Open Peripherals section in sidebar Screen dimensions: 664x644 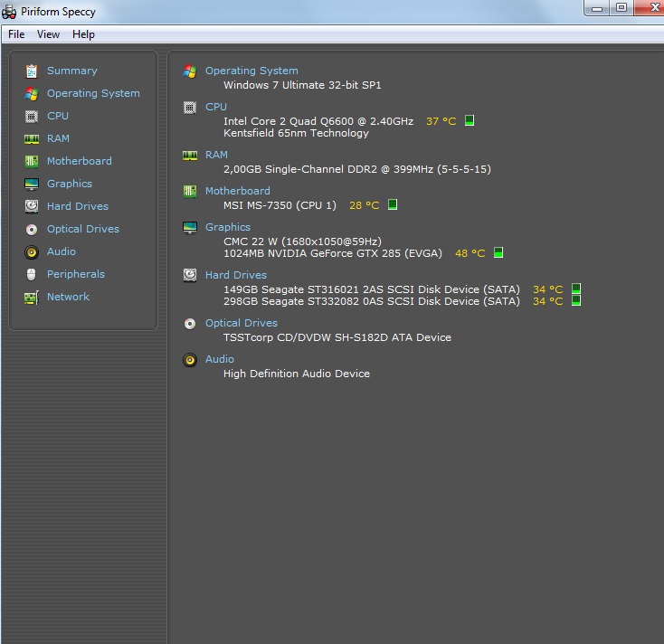click(x=76, y=274)
